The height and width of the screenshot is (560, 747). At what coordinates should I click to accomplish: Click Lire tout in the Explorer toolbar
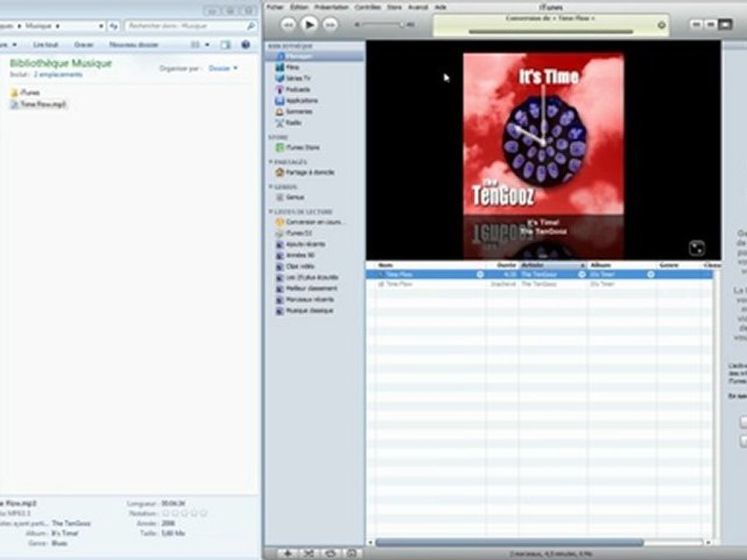click(x=46, y=45)
